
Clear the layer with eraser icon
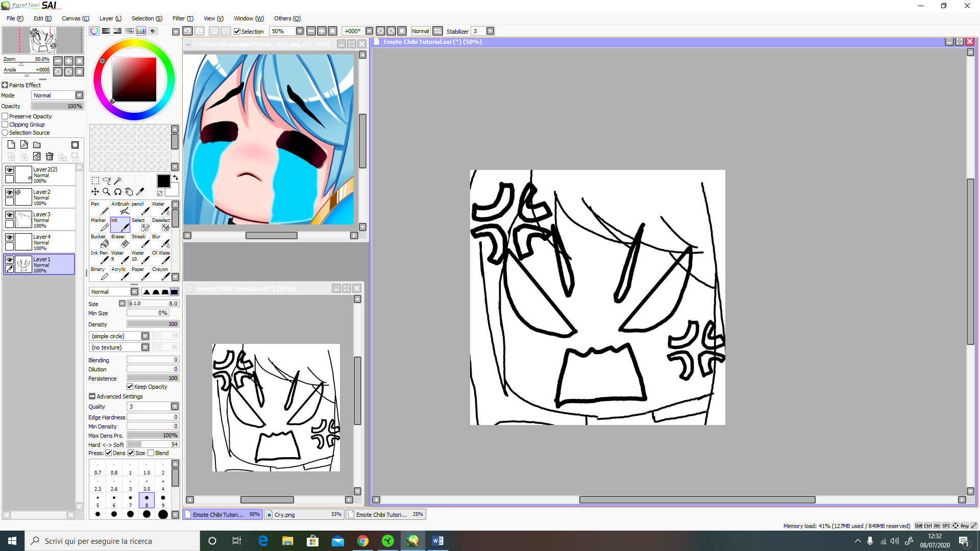(x=37, y=156)
